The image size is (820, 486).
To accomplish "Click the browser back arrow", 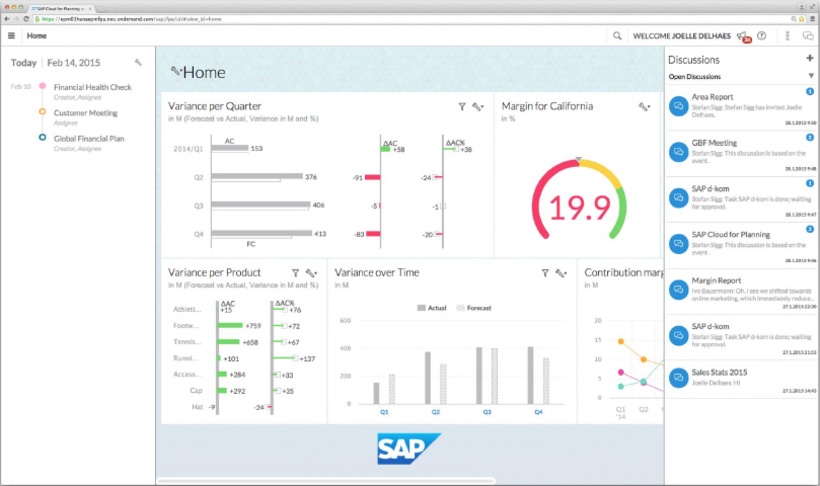I will pyautogui.click(x=7, y=18).
